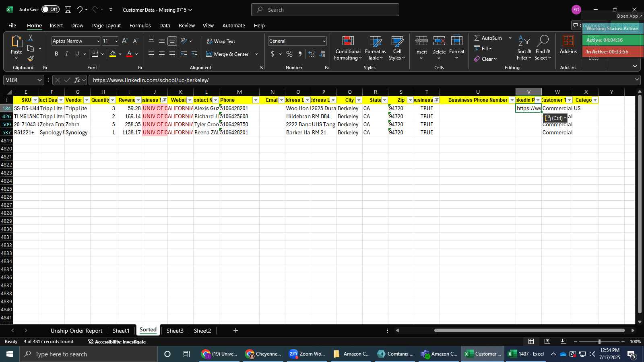The image size is (644, 362).
Task: Click the Page Break Preview icon
Action: tap(563, 341)
